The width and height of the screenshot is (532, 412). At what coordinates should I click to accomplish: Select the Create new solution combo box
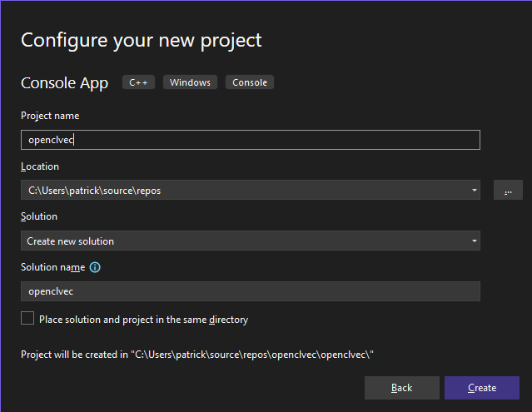coord(251,241)
